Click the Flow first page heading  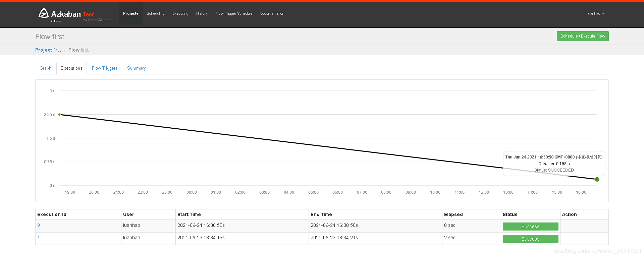click(50, 37)
